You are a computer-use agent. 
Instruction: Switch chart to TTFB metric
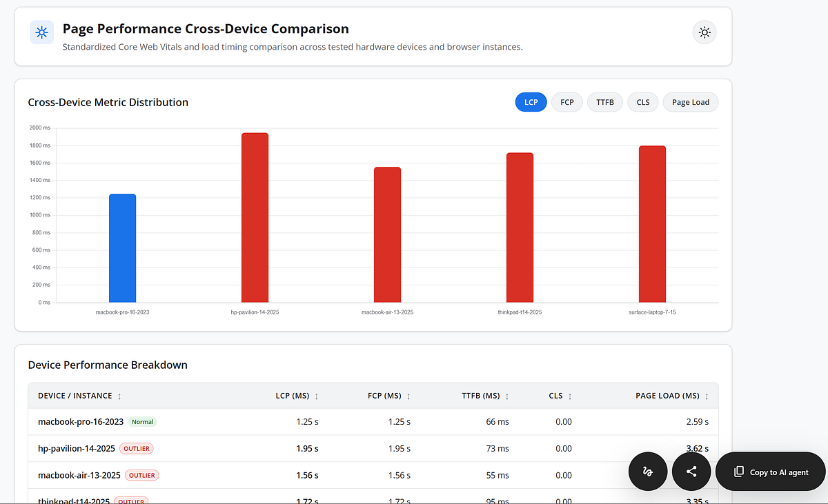pyautogui.click(x=605, y=102)
